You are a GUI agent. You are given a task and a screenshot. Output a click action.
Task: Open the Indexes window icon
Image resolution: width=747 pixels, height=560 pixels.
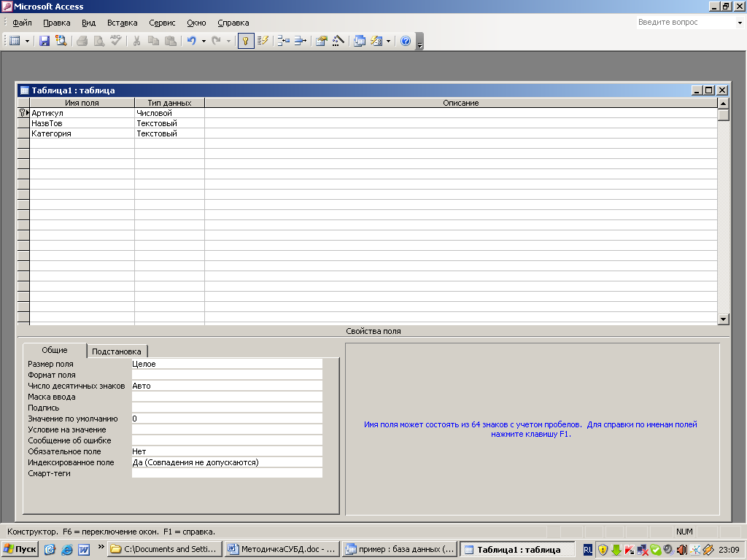pyautogui.click(x=263, y=41)
